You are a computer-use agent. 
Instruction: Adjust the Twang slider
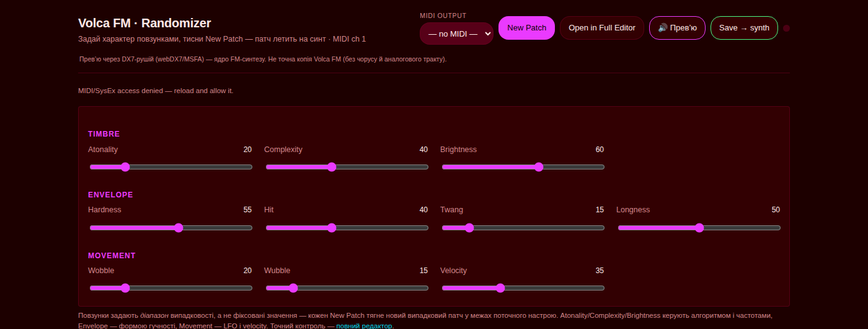[x=523, y=228]
